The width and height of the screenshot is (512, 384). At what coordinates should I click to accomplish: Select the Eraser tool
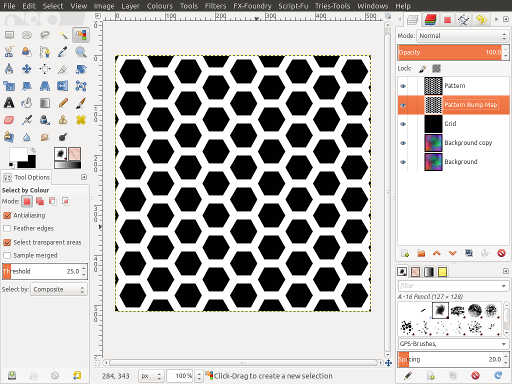[9, 120]
